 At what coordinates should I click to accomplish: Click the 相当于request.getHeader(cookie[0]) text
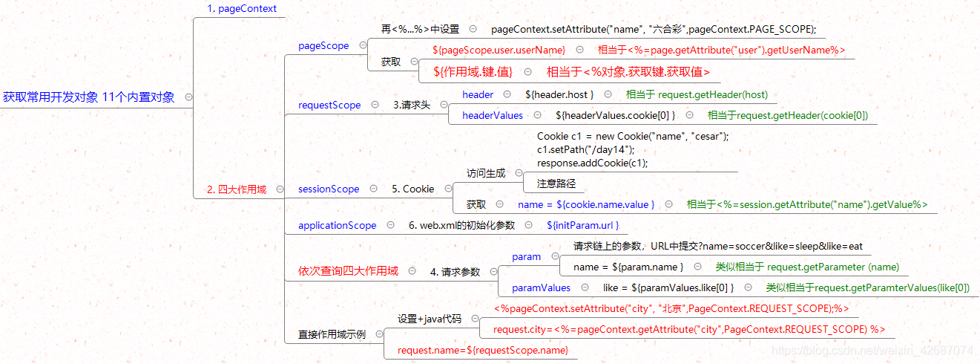pos(788,115)
